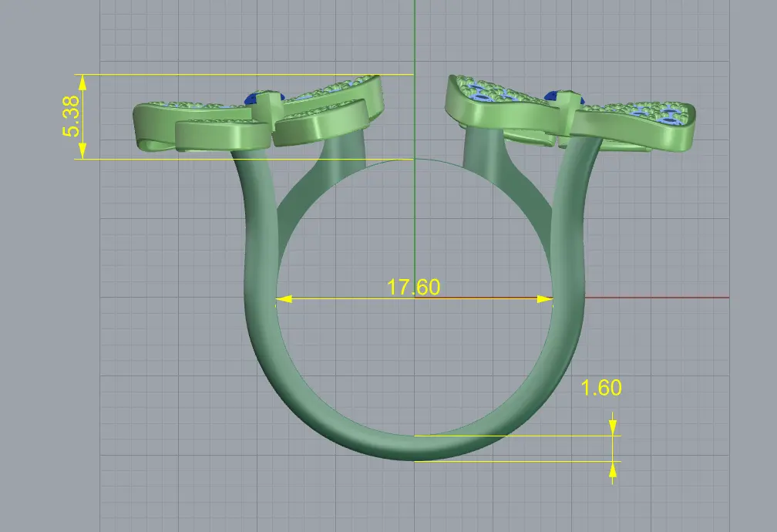Select the right side of the ring shank
Screen dimensions: 777x532
click(568, 278)
